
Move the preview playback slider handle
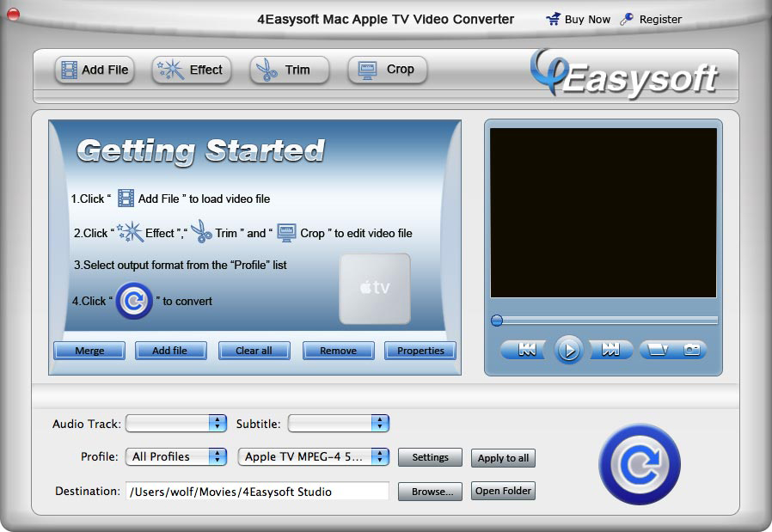tap(497, 321)
